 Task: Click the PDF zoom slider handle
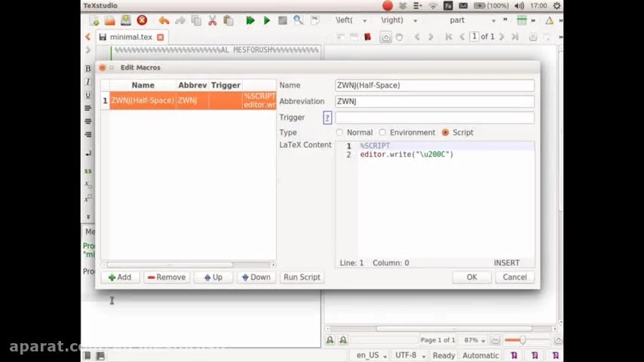point(523,340)
